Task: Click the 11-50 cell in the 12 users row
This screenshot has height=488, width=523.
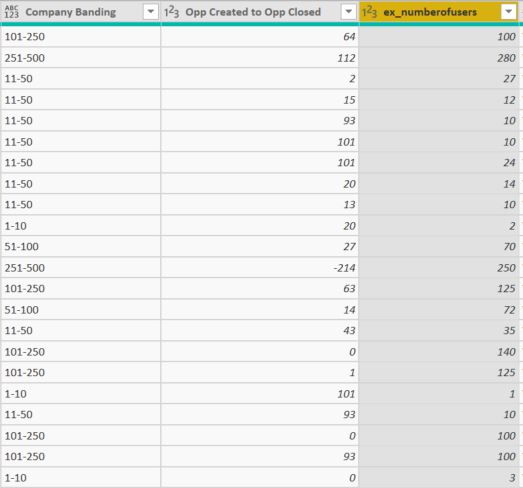Action: pos(80,100)
